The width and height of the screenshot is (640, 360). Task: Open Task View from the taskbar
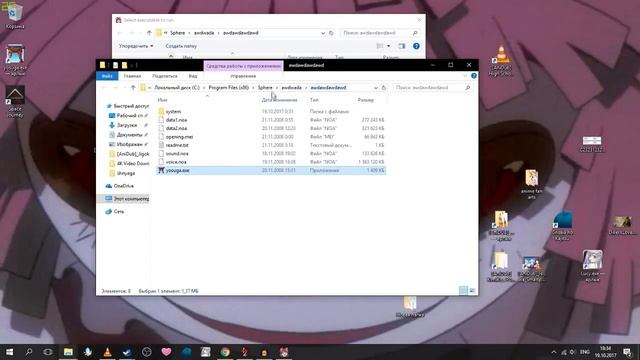click(48, 352)
